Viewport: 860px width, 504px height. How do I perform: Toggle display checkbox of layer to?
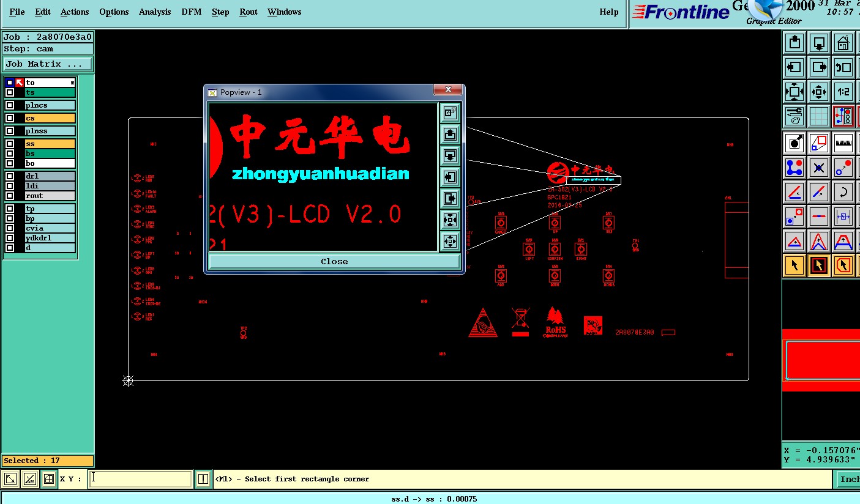click(x=10, y=83)
